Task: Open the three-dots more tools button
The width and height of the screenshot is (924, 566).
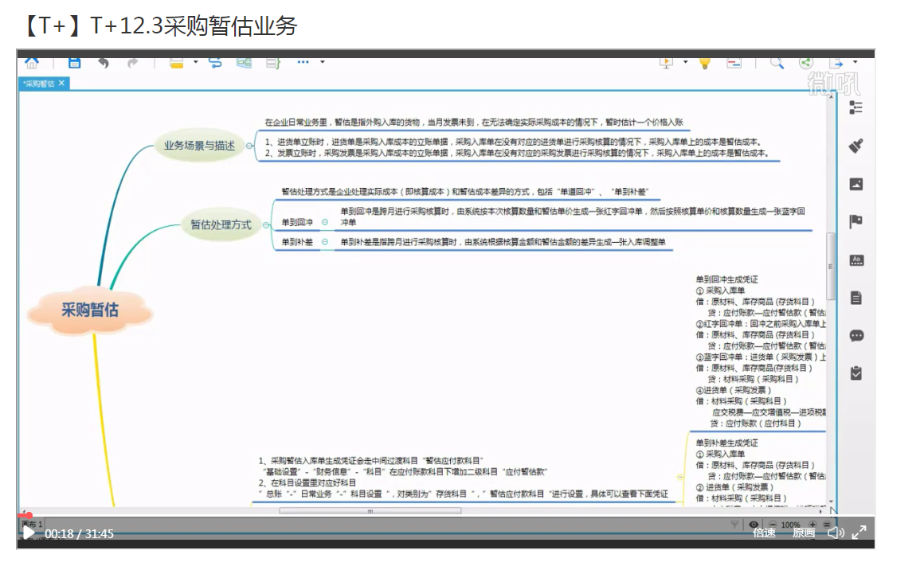Action: pos(303,62)
